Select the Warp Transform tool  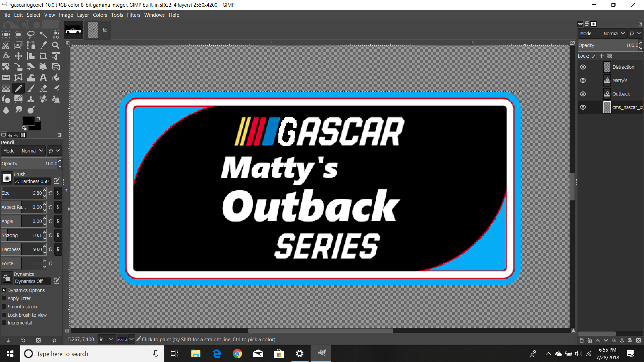coord(31,77)
